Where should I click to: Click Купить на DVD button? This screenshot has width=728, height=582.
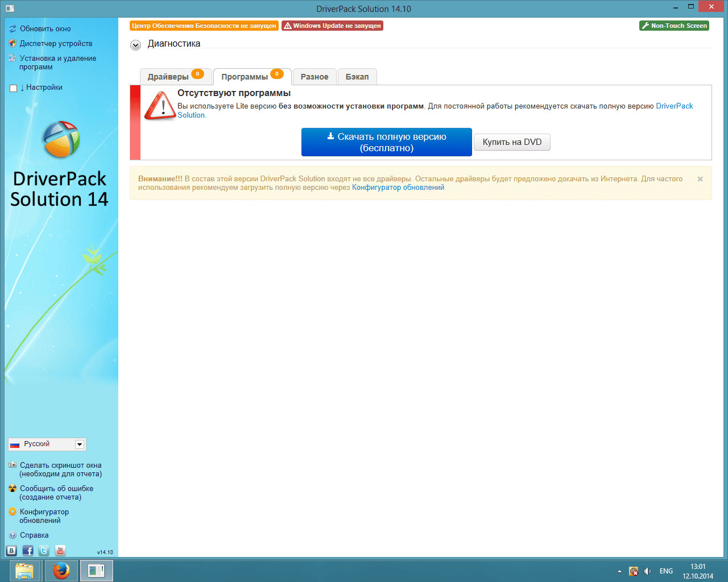pyautogui.click(x=512, y=142)
